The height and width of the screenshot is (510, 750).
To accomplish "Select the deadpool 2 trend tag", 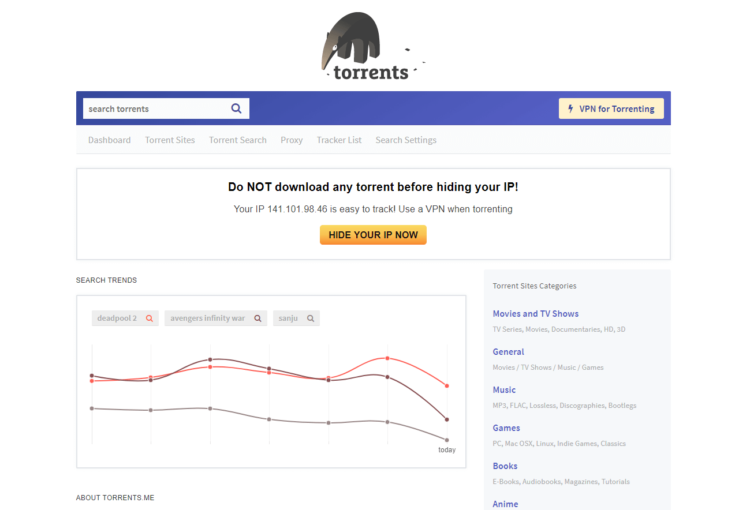I will pyautogui.click(x=125, y=318).
